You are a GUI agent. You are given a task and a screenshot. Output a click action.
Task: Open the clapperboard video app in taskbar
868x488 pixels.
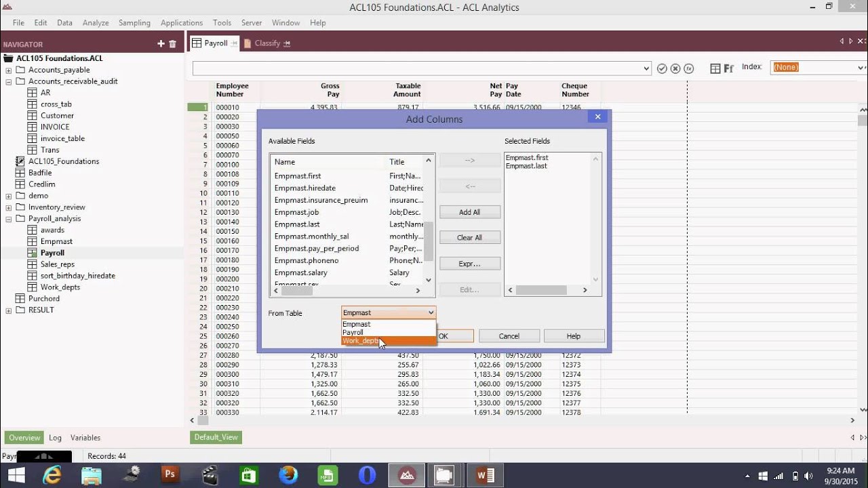[210, 475]
